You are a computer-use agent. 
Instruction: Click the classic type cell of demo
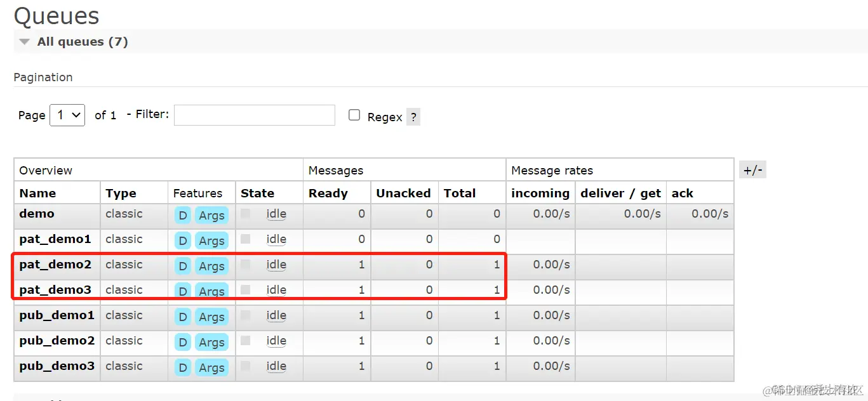pyautogui.click(x=124, y=214)
